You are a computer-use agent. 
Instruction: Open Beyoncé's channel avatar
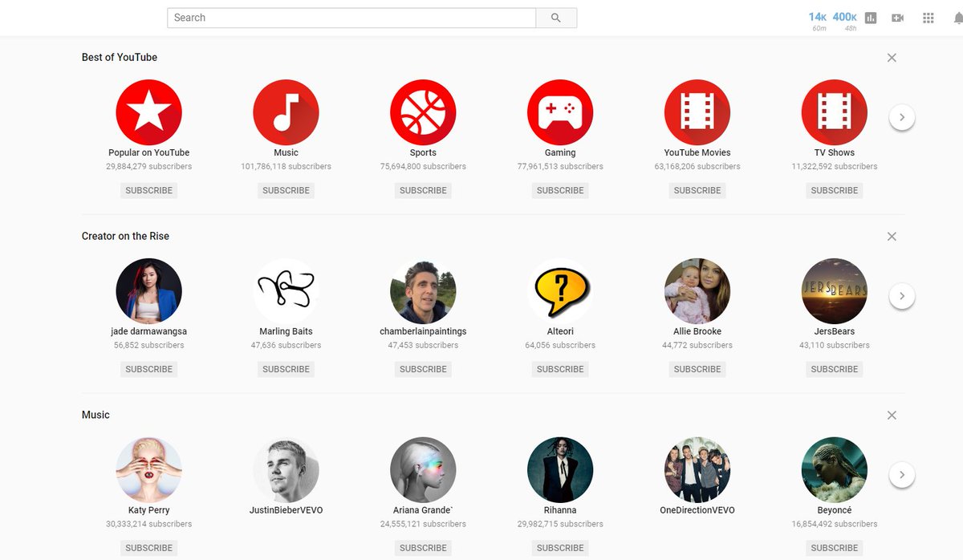(x=835, y=470)
